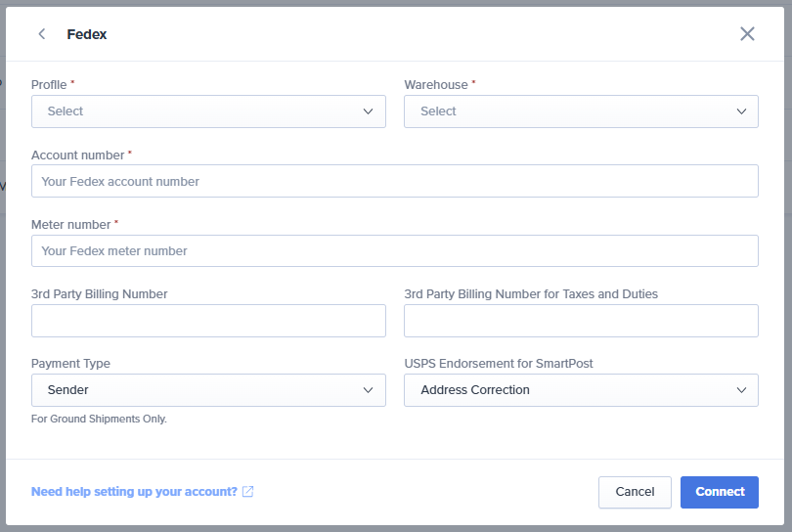Click the external link icon beside help text
The image size is (792, 532).
(x=247, y=492)
